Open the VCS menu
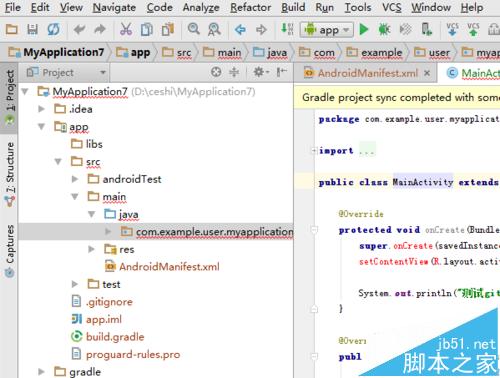 392,7
